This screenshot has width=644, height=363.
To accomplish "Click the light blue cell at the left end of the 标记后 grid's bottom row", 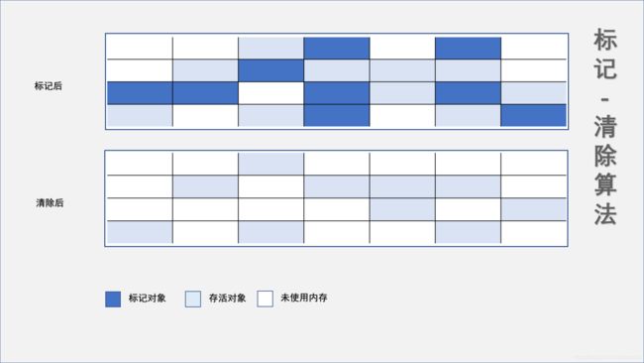I will point(140,115).
